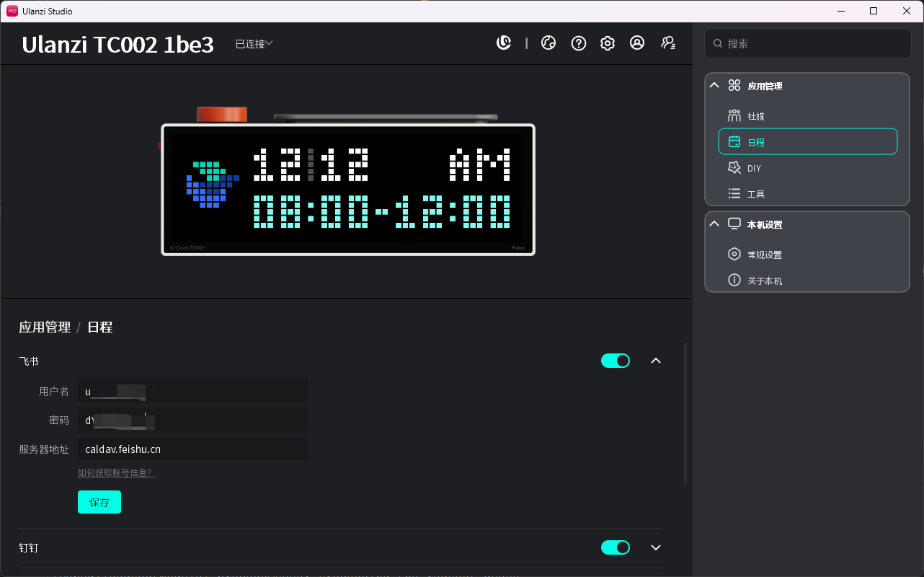The image size is (924, 577).
Task: Open the DIY section in the sidebar
Action: click(x=807, y=168)
